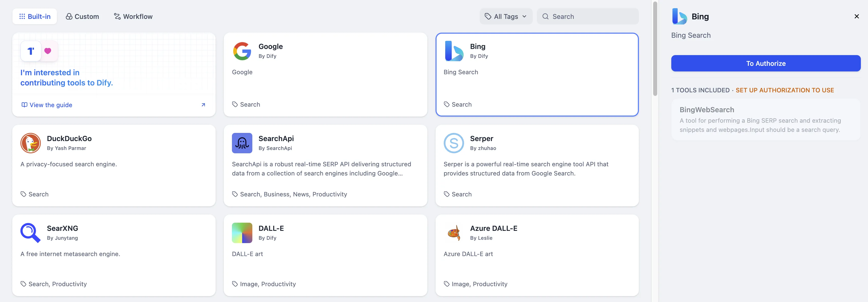Select the Built-in tab
The width and height of the screenshot is (868, 302).
click(35, 17)
